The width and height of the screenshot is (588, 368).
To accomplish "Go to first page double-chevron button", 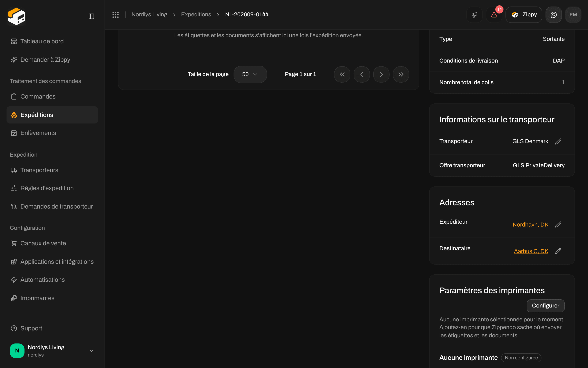I will 342,74.
